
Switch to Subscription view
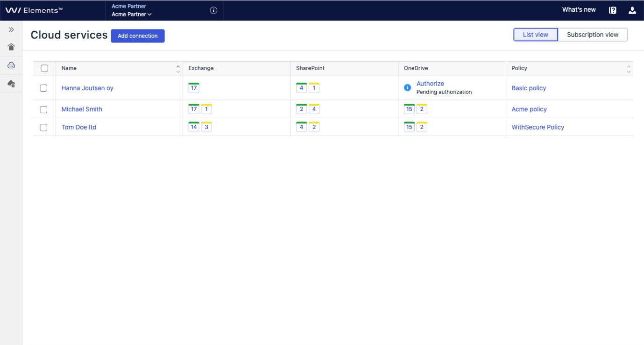click(593, 35)
